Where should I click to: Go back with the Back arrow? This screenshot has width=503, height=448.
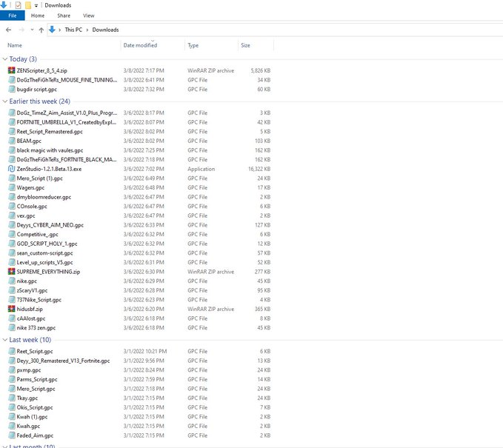[9, 30]
